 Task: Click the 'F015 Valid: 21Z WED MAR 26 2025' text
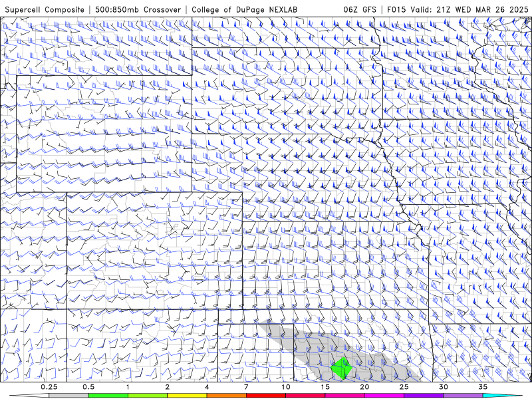point(458,9)
